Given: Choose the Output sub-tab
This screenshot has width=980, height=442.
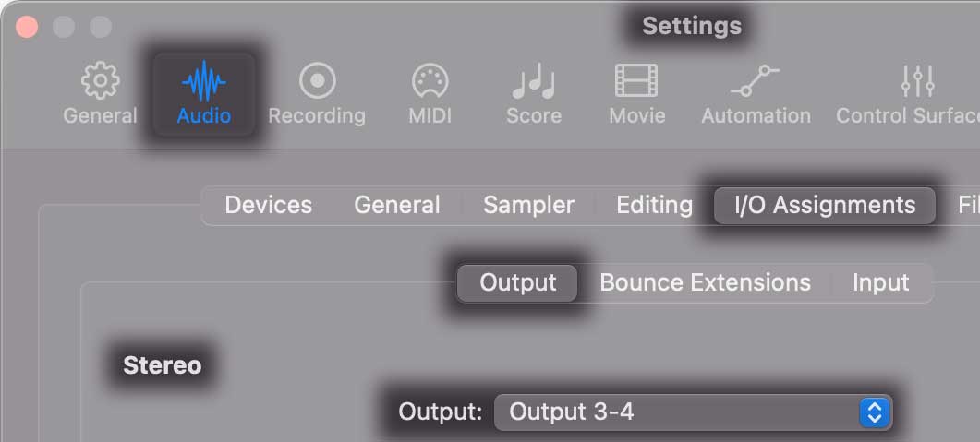Looking at the screenshot, I should [x=518, y=282].
